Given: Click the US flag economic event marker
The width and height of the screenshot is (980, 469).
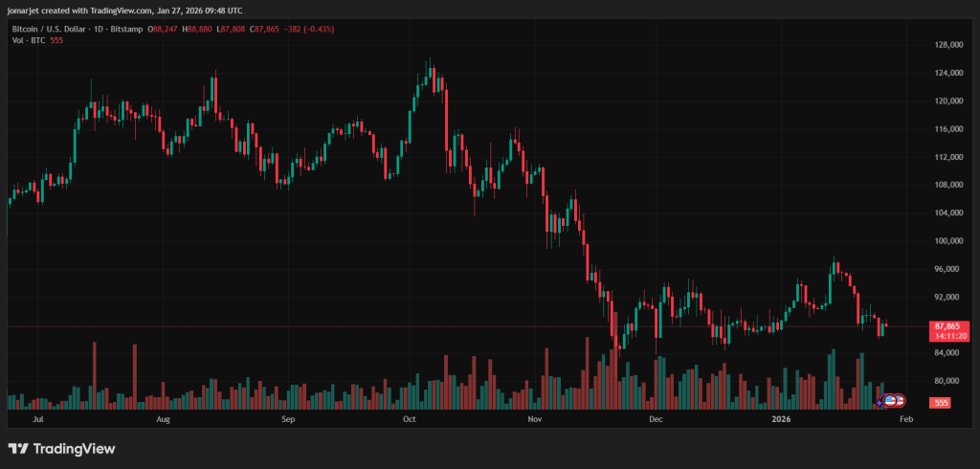Looking at the screenshot, I should [890, 399].
